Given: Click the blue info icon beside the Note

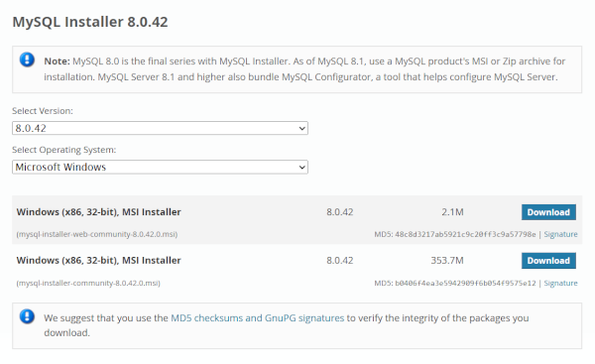Looking at the screenshot, I should [x=27, y=60].
